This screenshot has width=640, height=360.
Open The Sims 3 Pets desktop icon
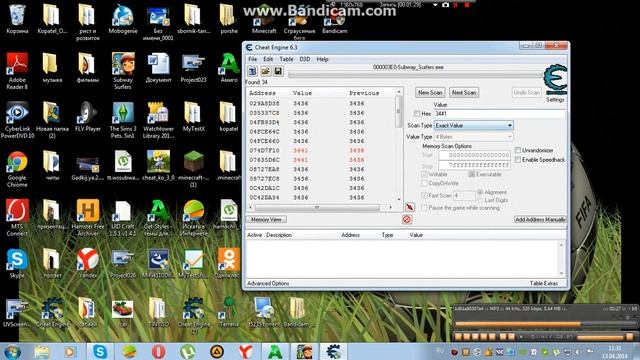pyautogui.click(x=123, y=120)
